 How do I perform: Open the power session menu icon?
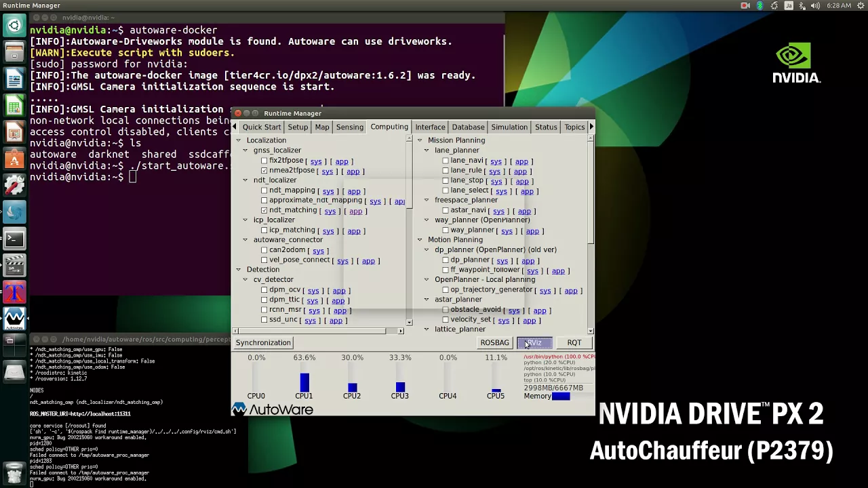pyautogui.click(x=860, y=5)
